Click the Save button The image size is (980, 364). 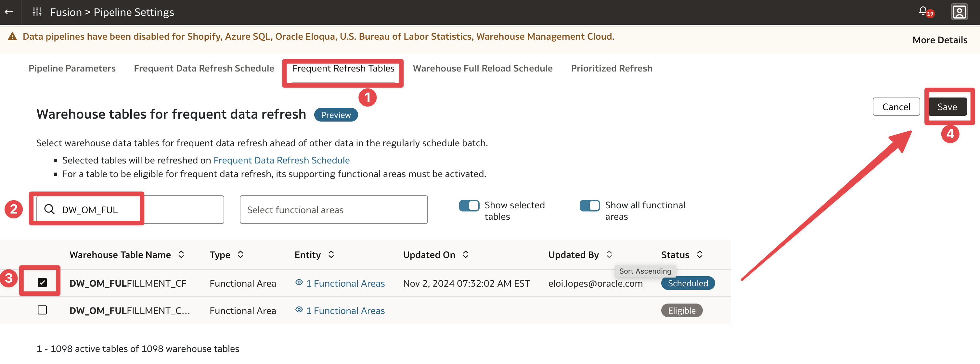pyautogui.click(x=947, y=107)
